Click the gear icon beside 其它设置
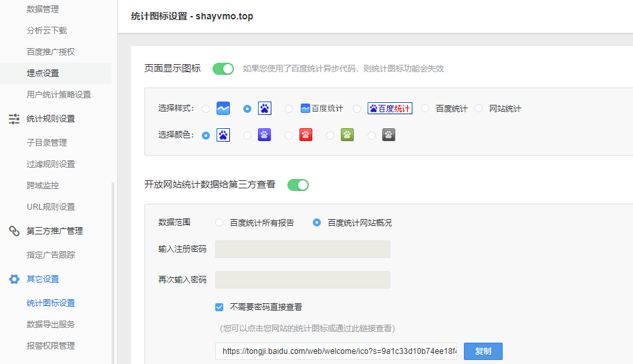Image resolution: width=633 pixels, height=364 pixels. pos(14,279)
